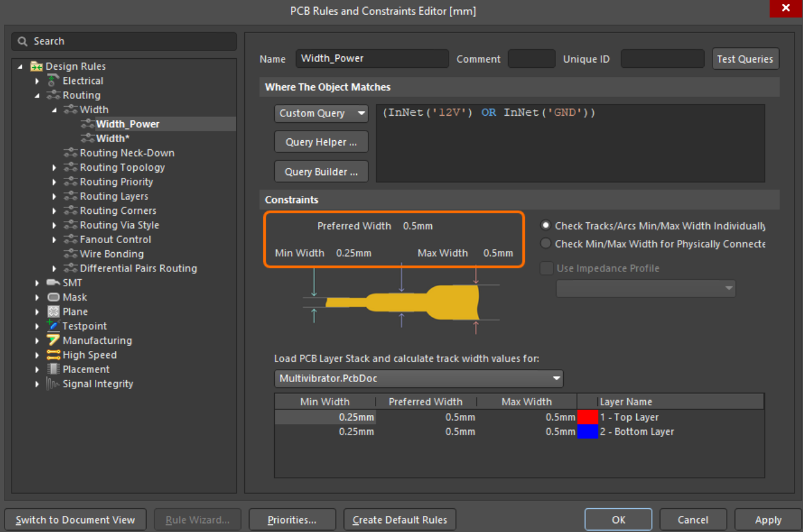Click the rule Name input field

click(x=372, y=59)
